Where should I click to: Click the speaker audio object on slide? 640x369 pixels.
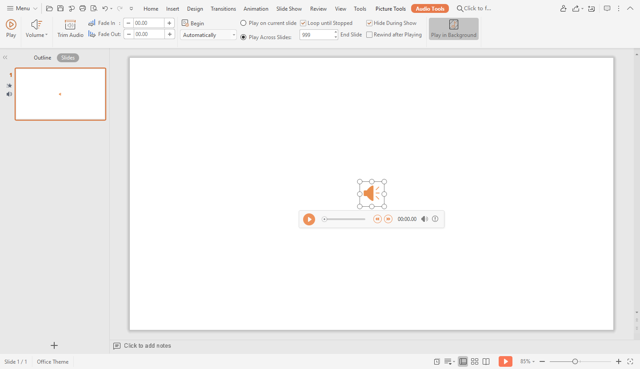[372, 194]
